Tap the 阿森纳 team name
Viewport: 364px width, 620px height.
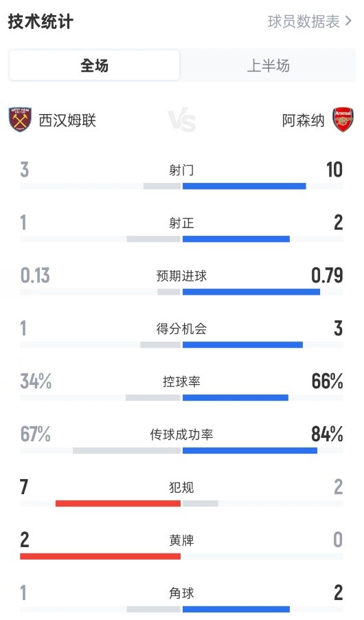303,120
